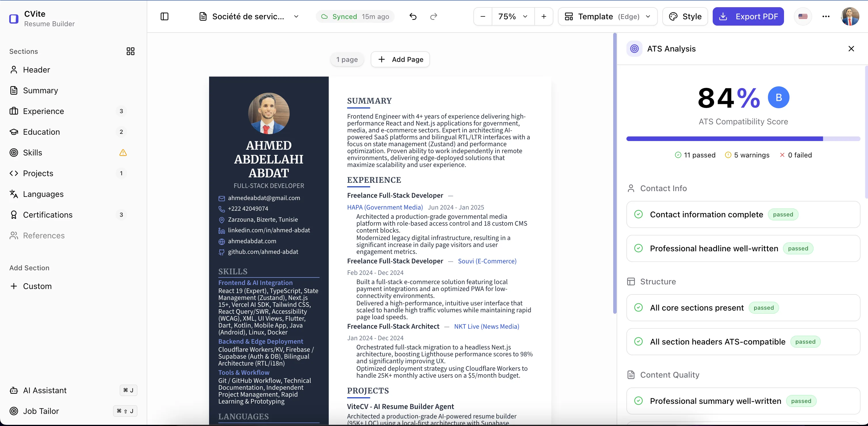Open the AI Assistant
The image size is (868, 426).
(x=45, y=391)
